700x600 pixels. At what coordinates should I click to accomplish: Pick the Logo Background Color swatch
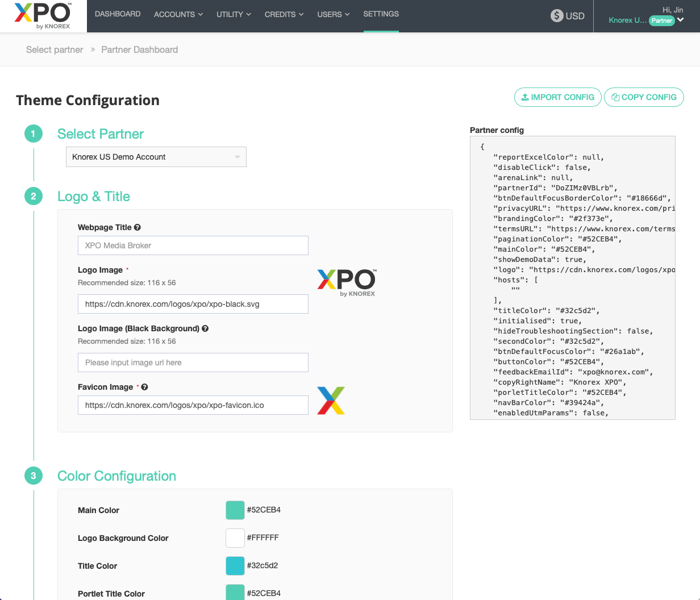pos(235,537)
